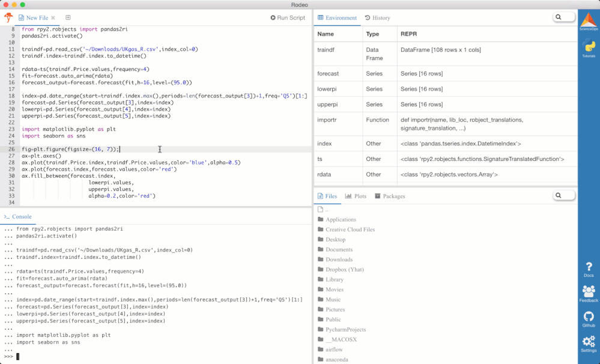Click line number 14 in editor gutter

(x=11, y=69)
